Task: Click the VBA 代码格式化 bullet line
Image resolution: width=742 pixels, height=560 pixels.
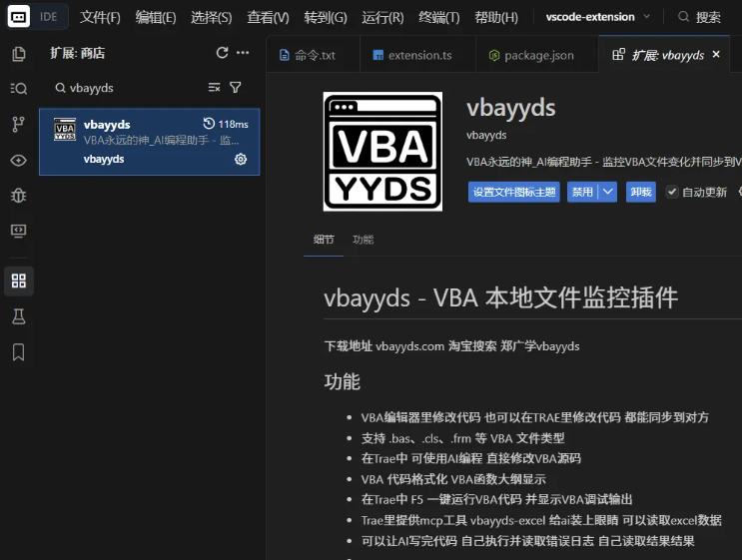Action: (453, 479)
